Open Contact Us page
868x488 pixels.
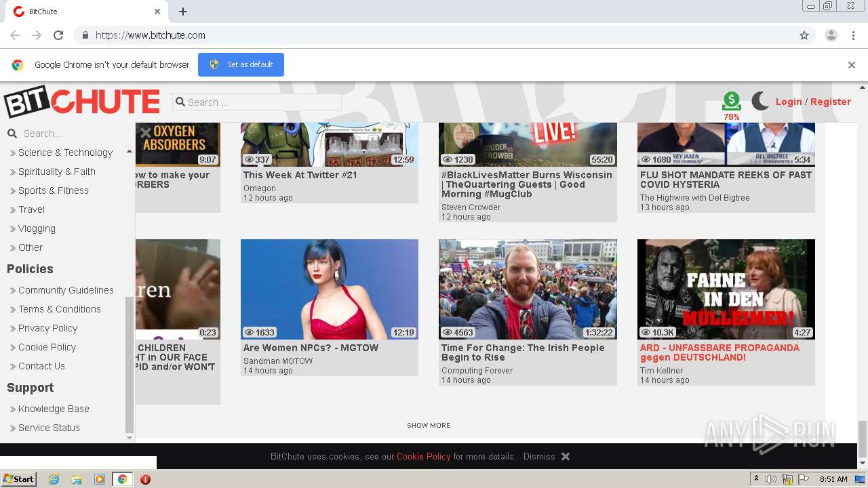pos(41,366)
